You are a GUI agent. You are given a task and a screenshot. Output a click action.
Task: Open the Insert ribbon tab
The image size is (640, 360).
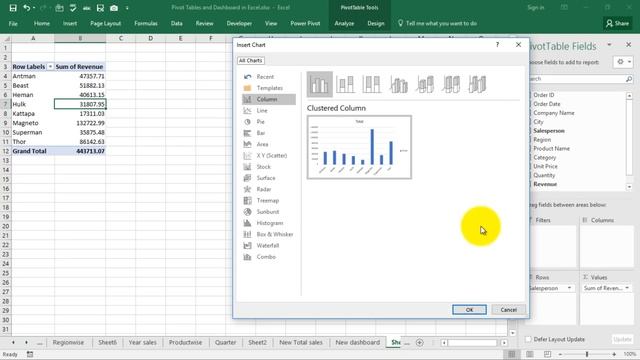[70, 24]
